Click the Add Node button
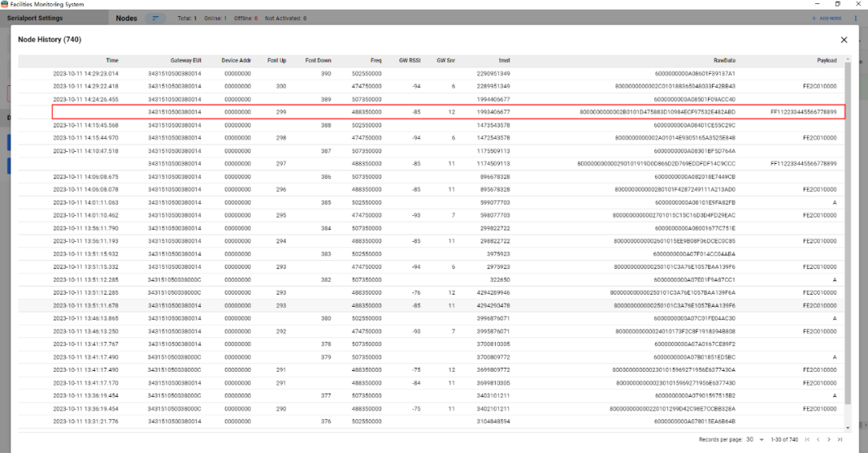The height and width of the screenshot is (453, 868). [826, 18]
